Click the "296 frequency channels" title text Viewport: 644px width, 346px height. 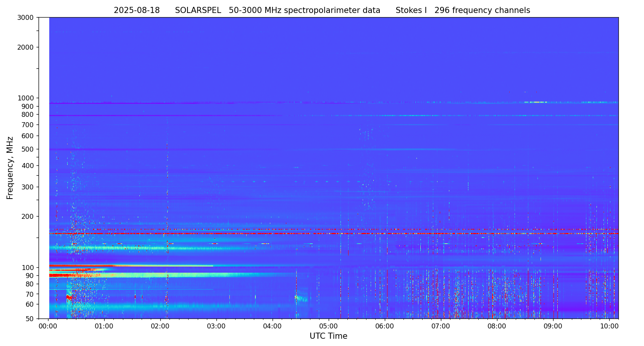tap(482, 11)
